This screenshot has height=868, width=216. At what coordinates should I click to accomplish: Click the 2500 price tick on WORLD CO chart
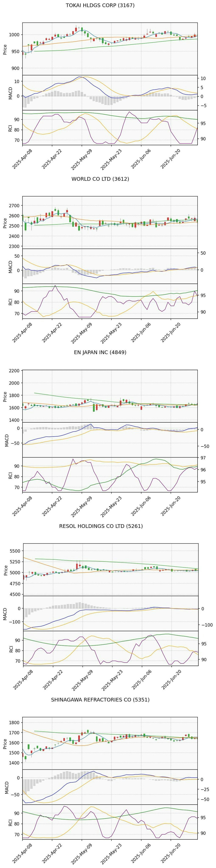coord(14,226)
